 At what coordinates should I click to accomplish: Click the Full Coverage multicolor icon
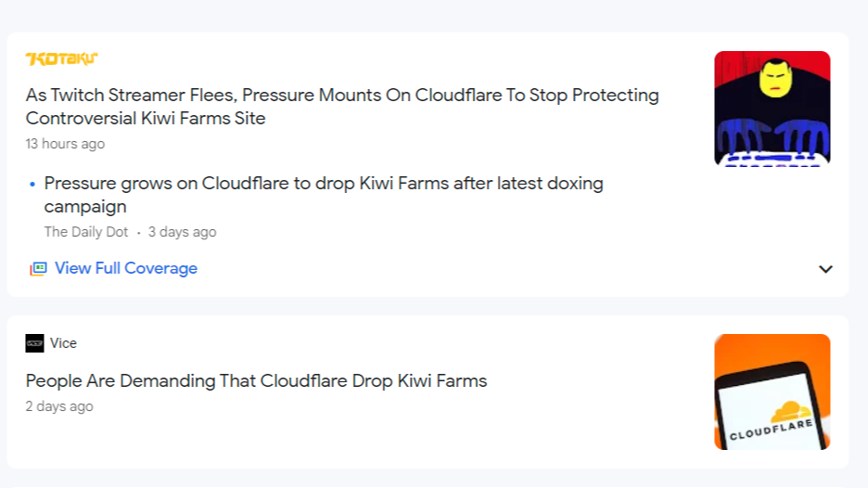[38, 269]
